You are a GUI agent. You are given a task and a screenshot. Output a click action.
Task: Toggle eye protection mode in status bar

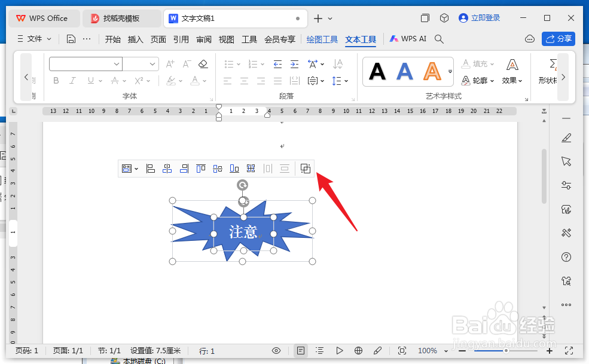276,351
